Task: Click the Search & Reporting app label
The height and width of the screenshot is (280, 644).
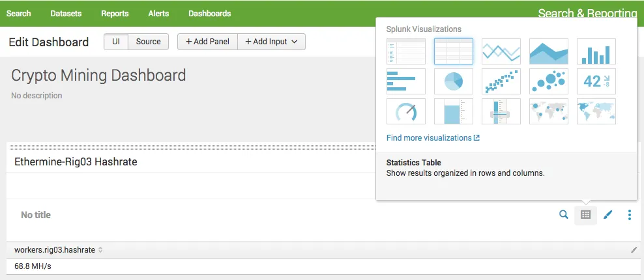Action: [x=587, y=14]
